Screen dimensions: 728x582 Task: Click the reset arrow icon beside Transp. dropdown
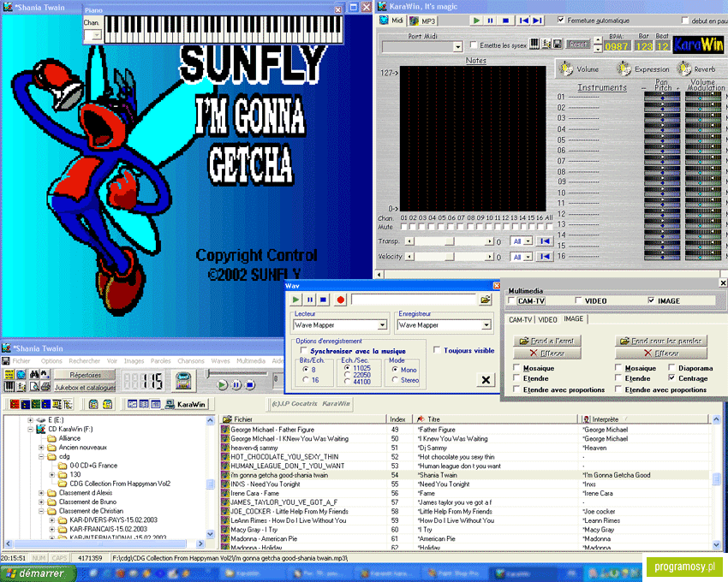point(545,241)
